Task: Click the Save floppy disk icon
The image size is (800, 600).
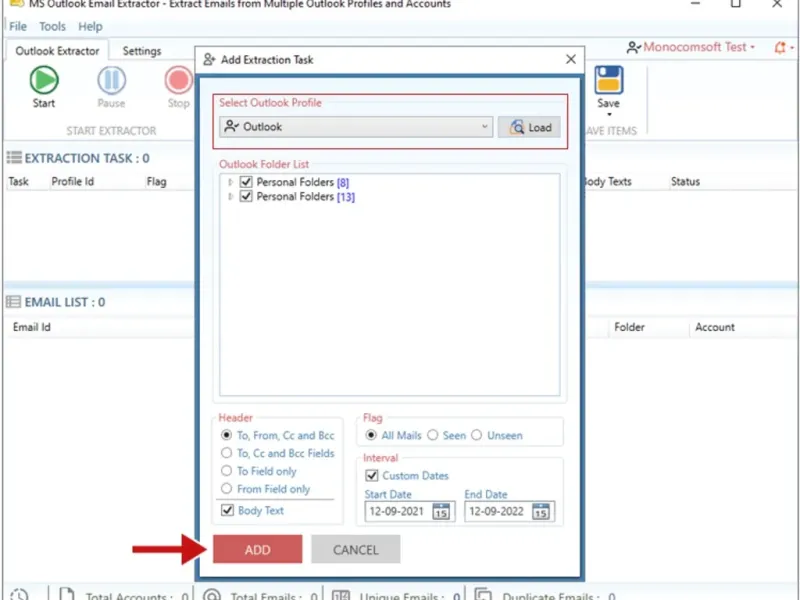Action: [x=608, y=80]
